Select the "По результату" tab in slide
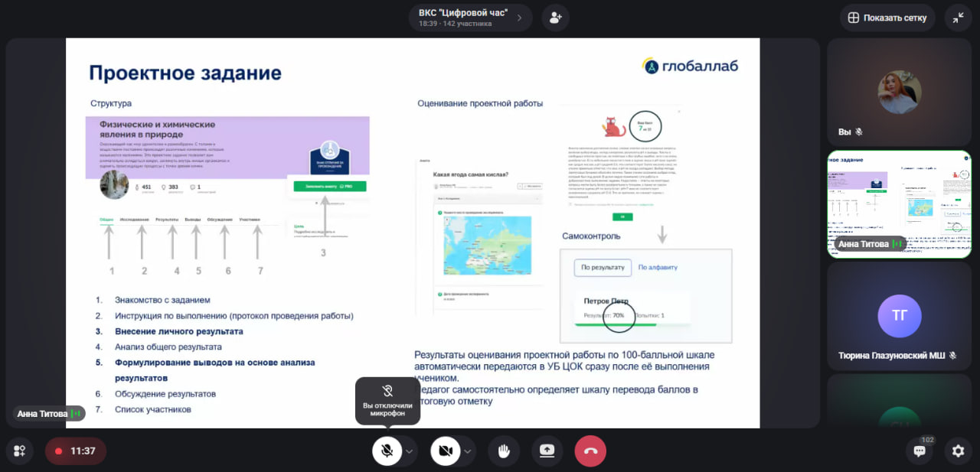The height and width of the screenshot is (472, 980). (x=603, y=267)
